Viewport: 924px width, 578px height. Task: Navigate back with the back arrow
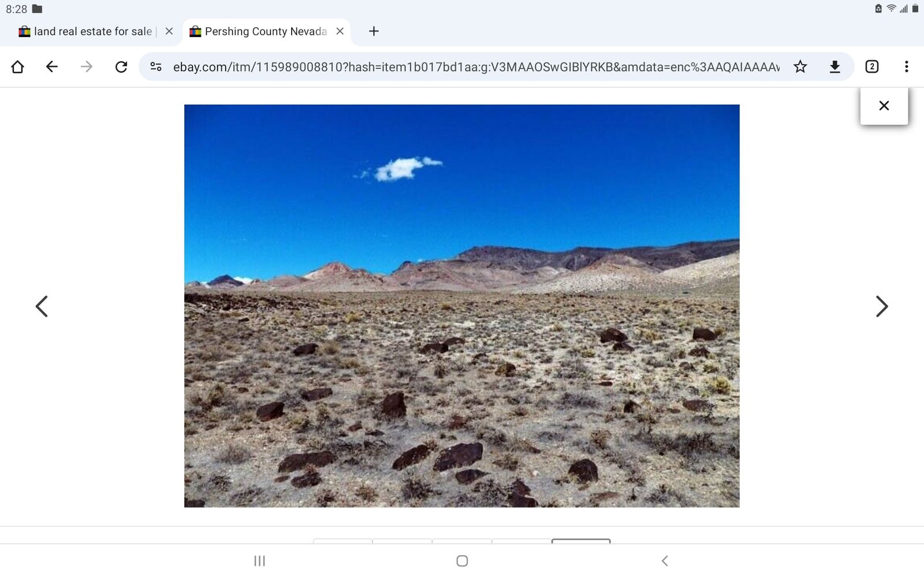(x=52, y=67)
